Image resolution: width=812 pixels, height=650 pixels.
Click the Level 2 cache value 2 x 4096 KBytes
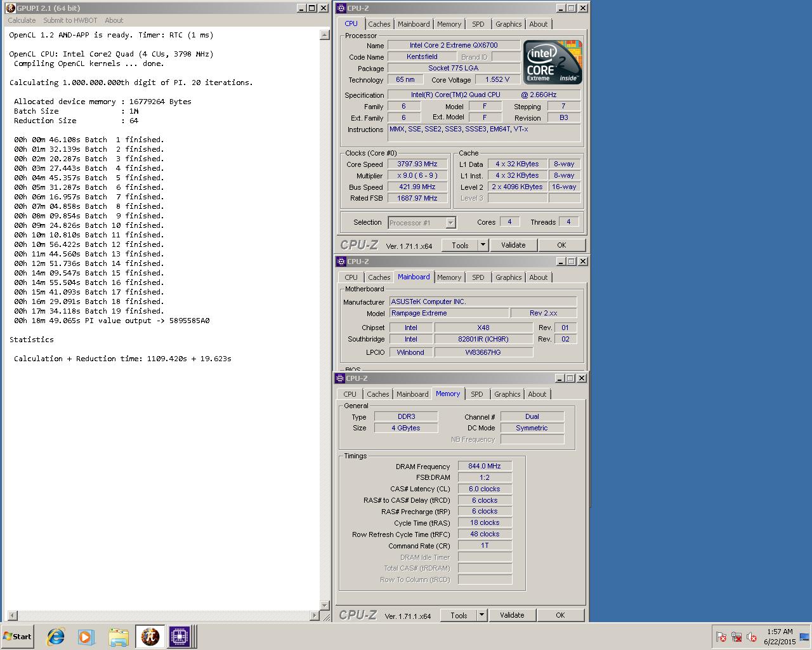coord(519,187)
